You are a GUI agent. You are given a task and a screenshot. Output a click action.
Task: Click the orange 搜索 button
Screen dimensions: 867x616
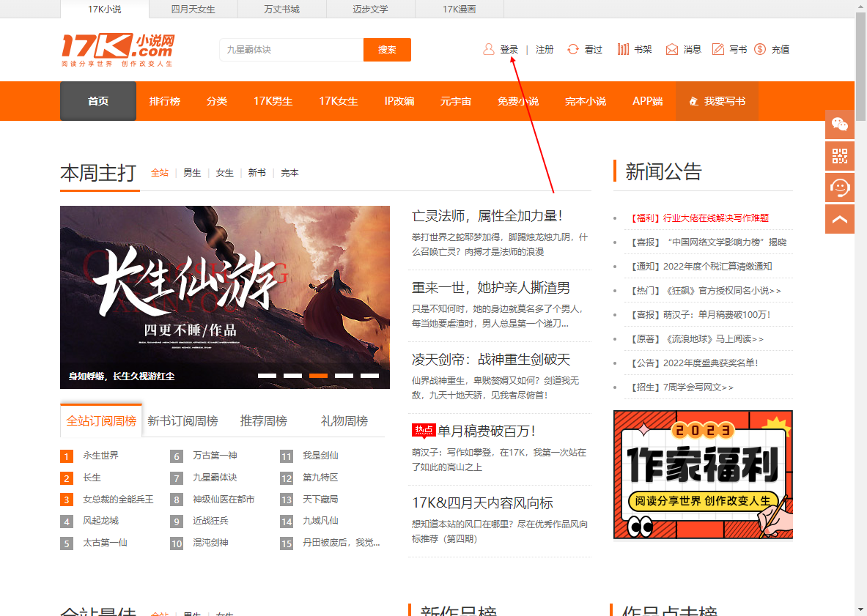387,50
